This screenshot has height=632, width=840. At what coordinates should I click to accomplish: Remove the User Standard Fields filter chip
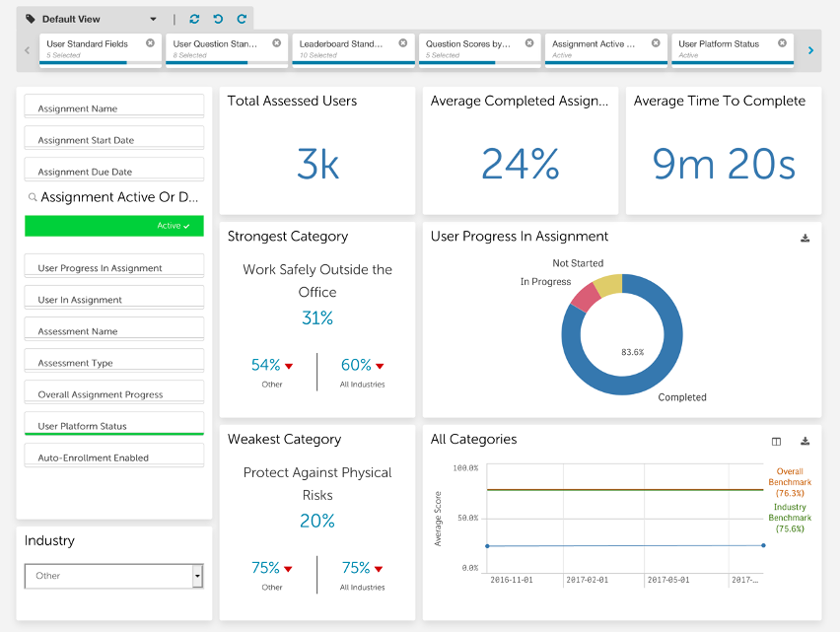[x=151, y=42]
